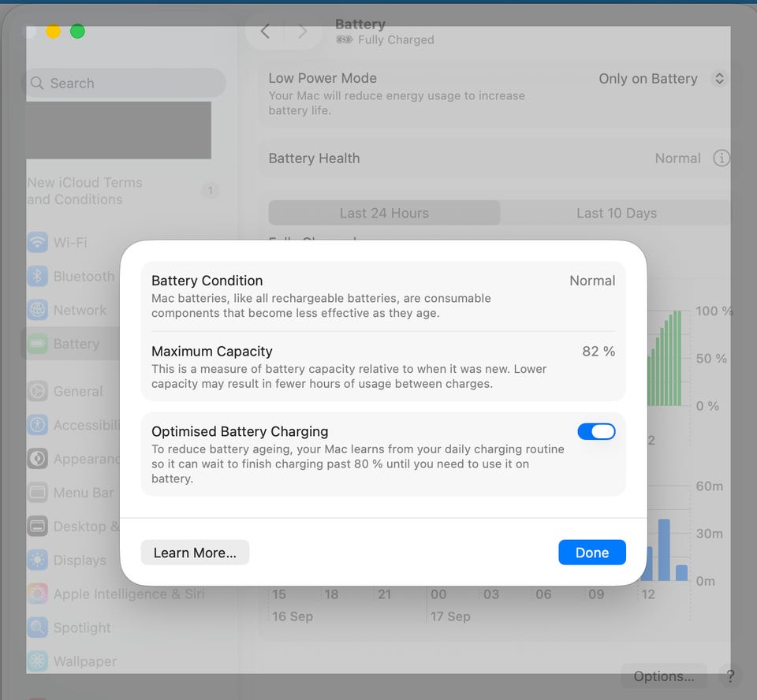
Task: Open Apple Intelligence & Siri icon
Action: pos(38,594)
